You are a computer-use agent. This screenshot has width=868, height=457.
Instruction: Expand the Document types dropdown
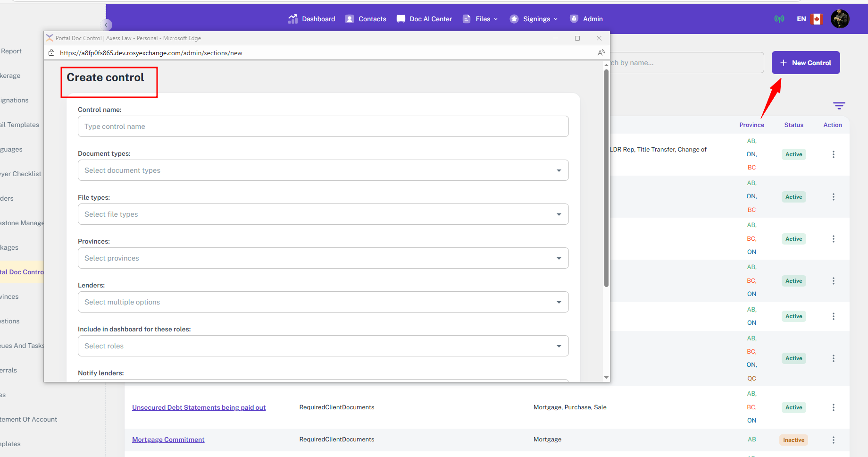(323, 170)
